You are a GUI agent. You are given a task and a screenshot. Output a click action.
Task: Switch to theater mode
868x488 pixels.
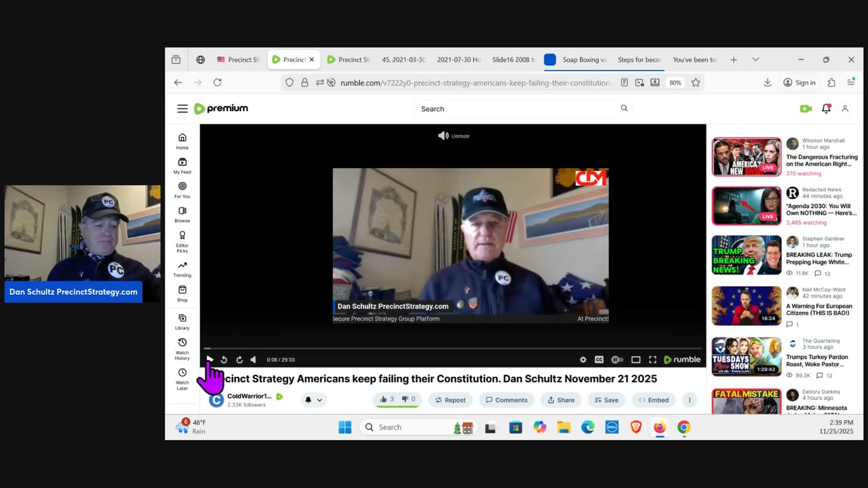click(635, 359)
